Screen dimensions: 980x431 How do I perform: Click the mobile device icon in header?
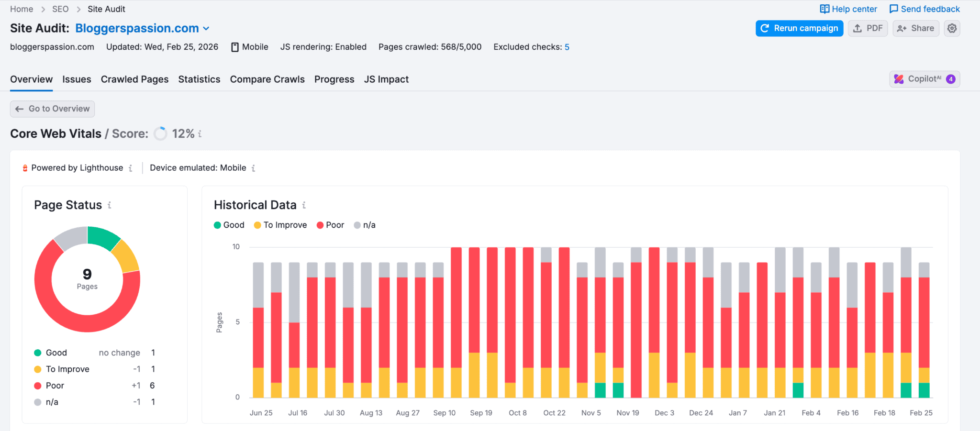(235, 47)
